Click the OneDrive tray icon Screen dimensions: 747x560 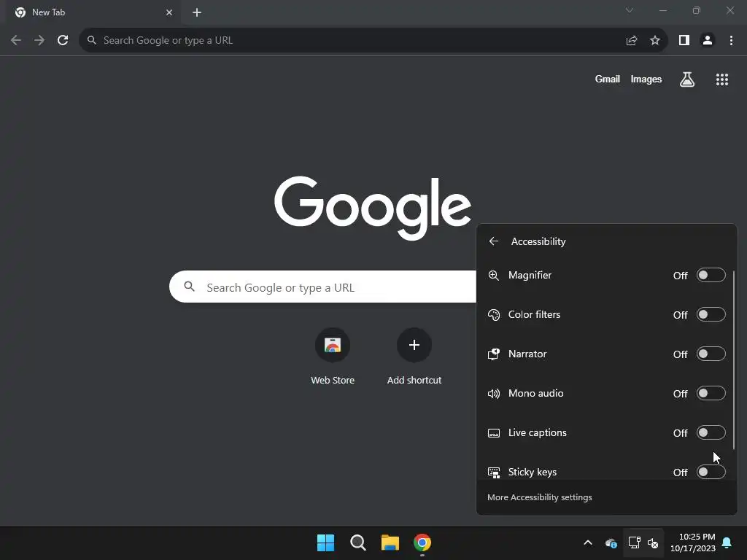click(611, 542)
